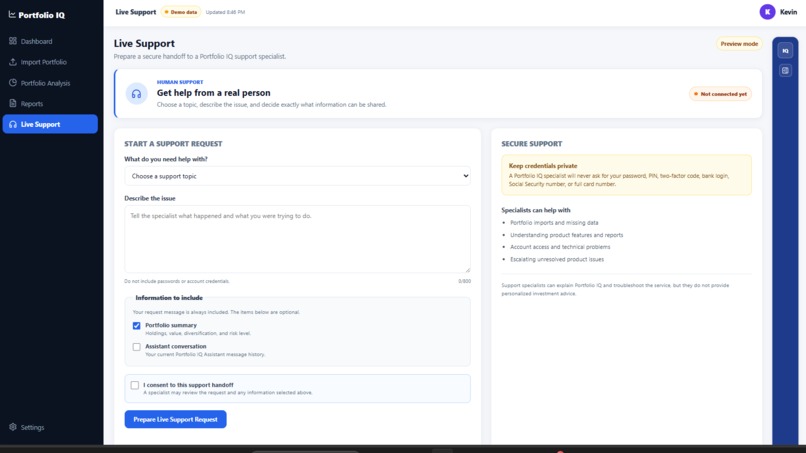The image size is (806, 453).
Task: Tick I consent to this support handoff
Action: pyautogui.click(x=135, y=385)
